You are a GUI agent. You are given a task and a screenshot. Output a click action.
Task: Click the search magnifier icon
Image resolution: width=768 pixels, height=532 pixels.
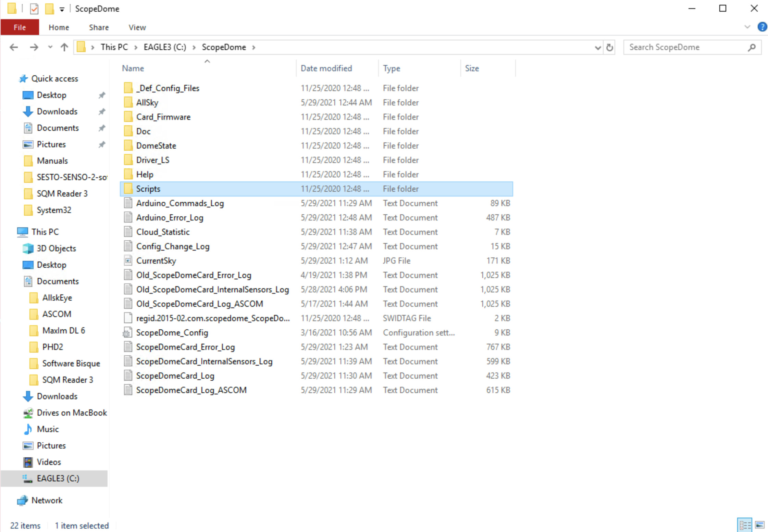click(752, 47)
